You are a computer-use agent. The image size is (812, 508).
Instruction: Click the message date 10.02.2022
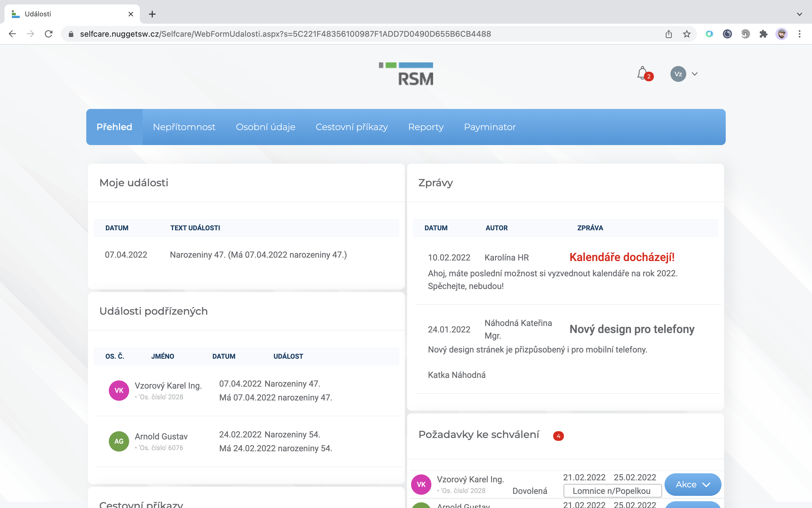449,258
